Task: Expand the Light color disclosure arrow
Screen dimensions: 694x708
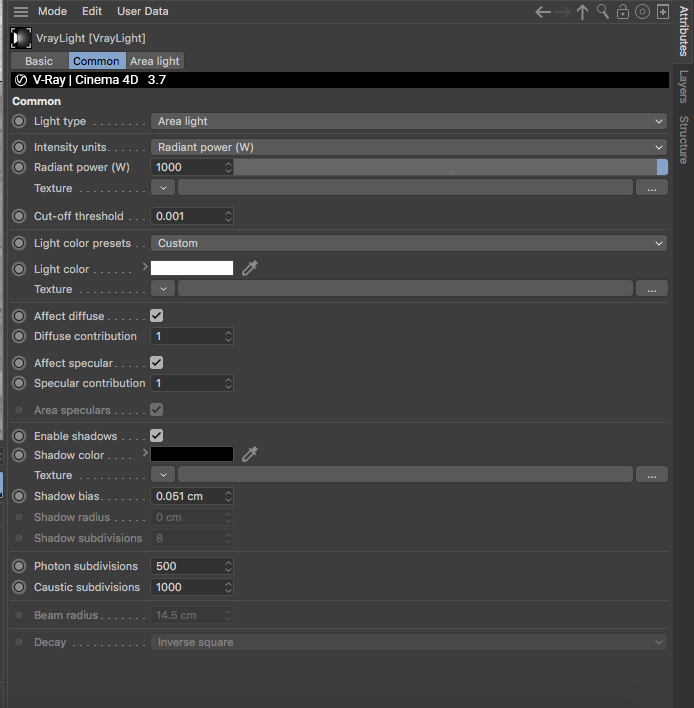Action: click(x=145, y=267)
